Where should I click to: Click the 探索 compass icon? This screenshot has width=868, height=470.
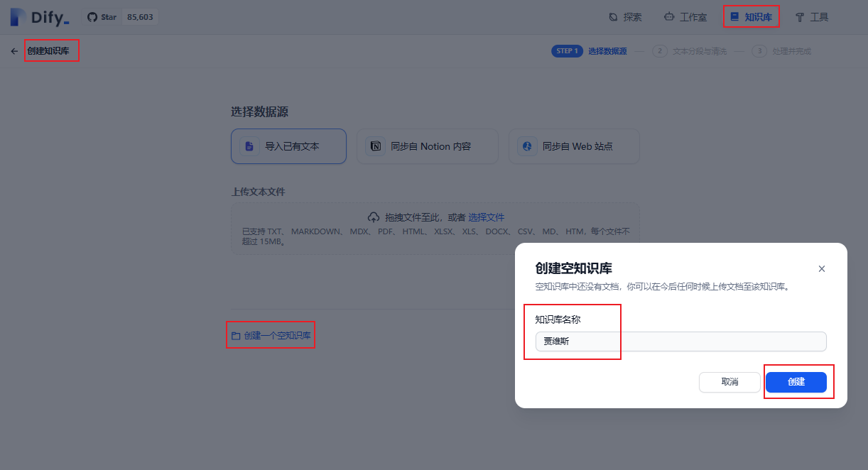[614, 17]
